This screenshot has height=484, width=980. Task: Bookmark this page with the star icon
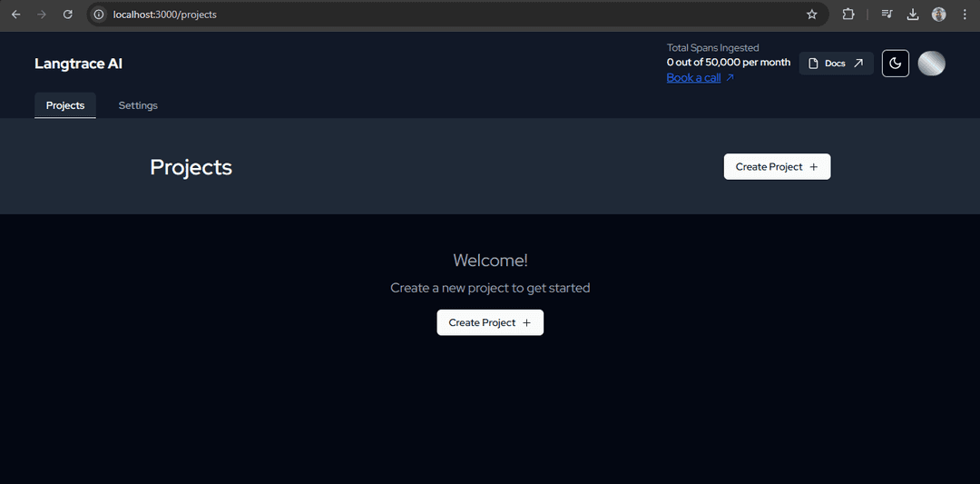(x=812, y=15)
